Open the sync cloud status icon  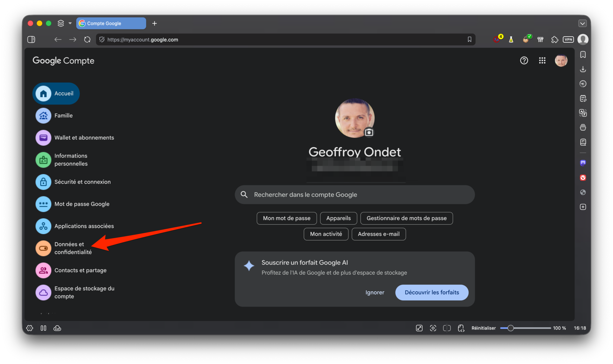point(57,328)
